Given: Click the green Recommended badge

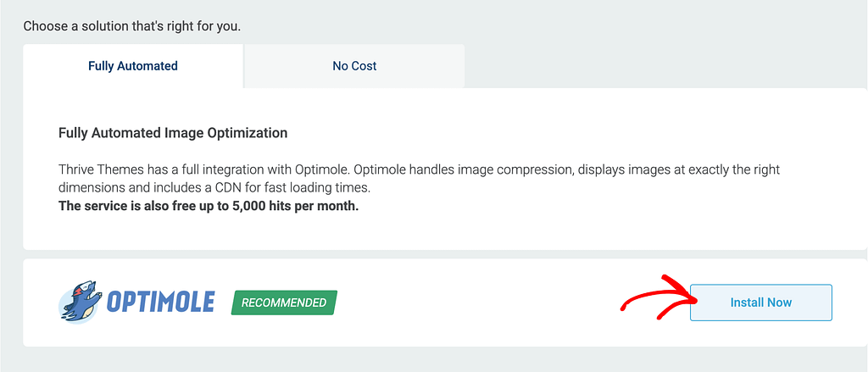Looking at the screenshot, I should 284,303.
